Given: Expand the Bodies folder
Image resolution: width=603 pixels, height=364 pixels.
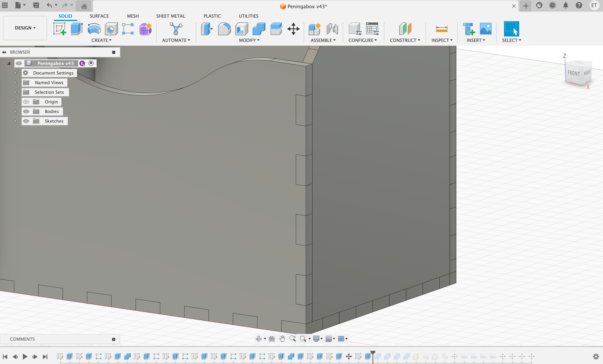Looking at the screenshot, I should point(16,112).
